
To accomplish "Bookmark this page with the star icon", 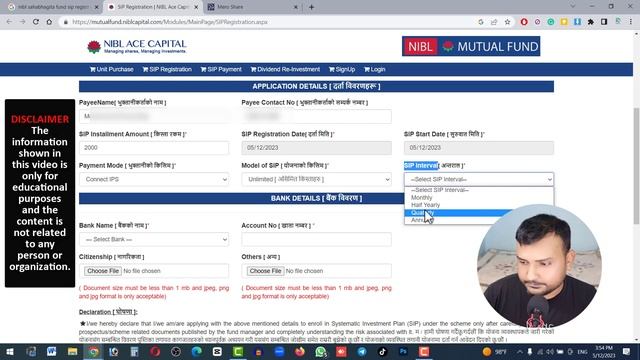I will tap(507, 22).
